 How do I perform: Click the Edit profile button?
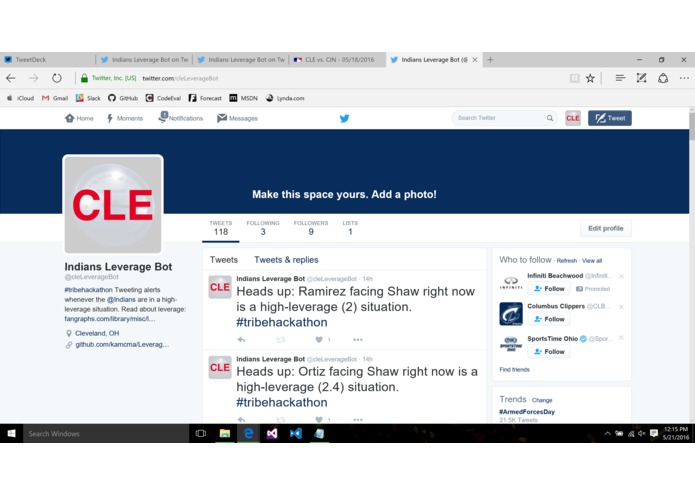click(x=605, y=228)
